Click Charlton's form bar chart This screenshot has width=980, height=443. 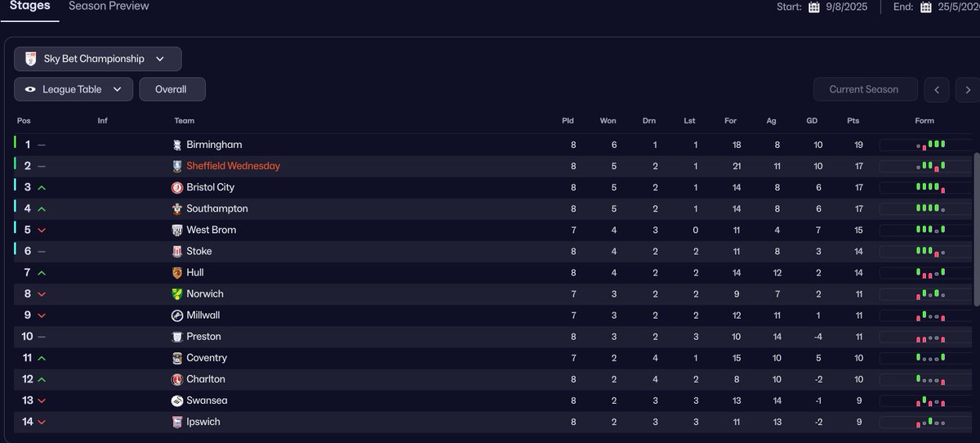tap(931, 379)
